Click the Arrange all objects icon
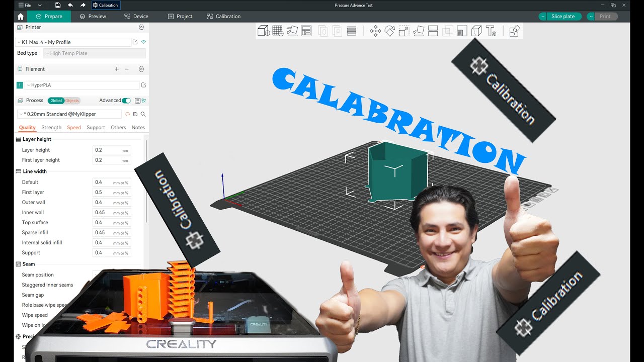Screen dimensions: 644x362 point(306,31)
